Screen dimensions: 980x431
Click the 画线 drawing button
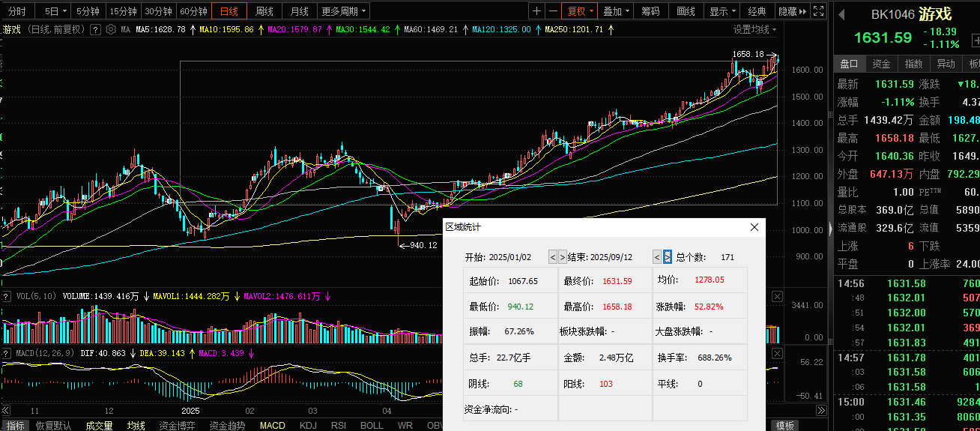tap(686, 11)
